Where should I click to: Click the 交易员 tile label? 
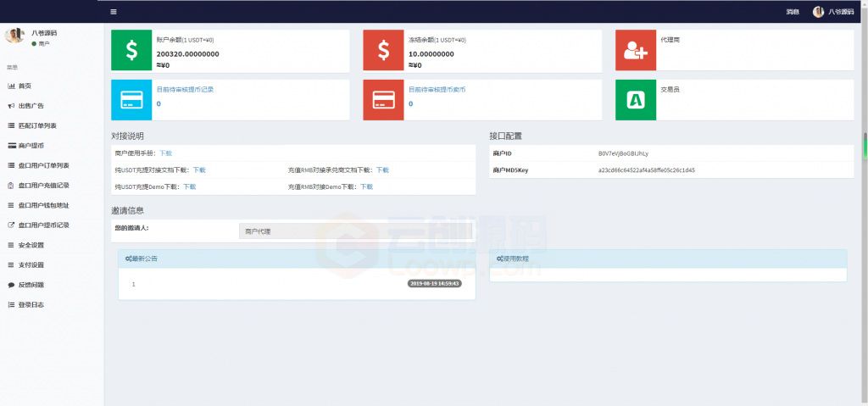670,89
